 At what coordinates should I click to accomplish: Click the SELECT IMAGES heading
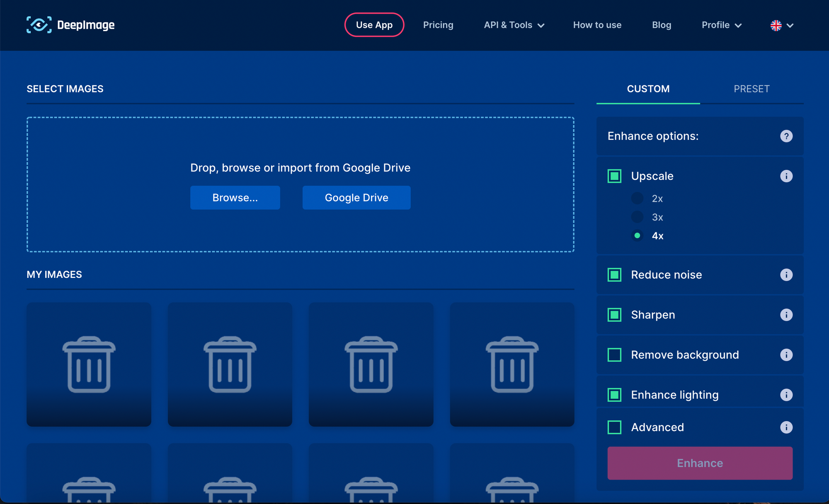65,89
